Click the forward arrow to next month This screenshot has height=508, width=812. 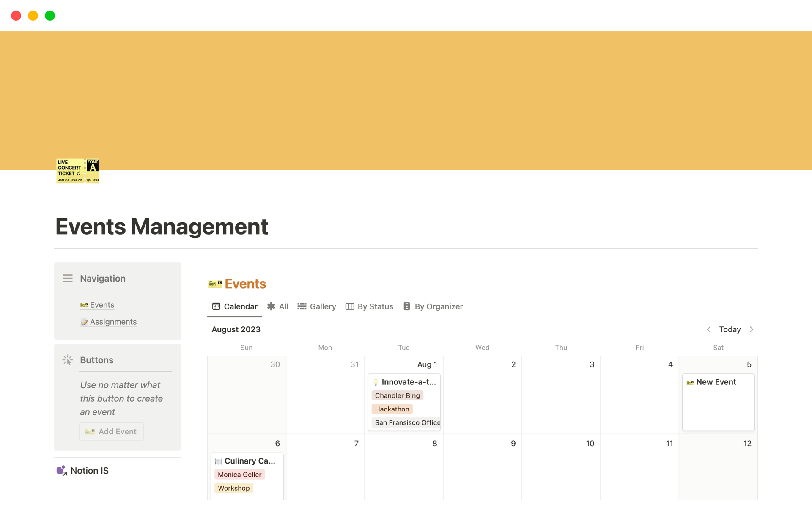(753, 329)
